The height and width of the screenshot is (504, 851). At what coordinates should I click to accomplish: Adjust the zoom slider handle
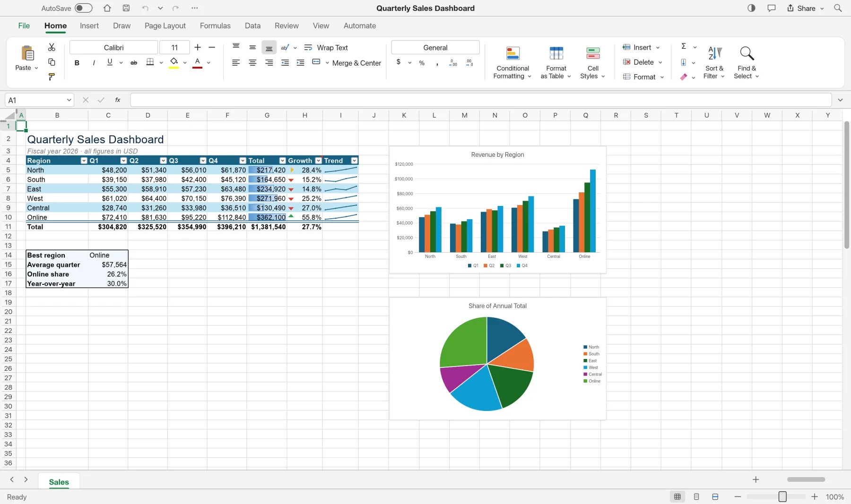(782, 497)
